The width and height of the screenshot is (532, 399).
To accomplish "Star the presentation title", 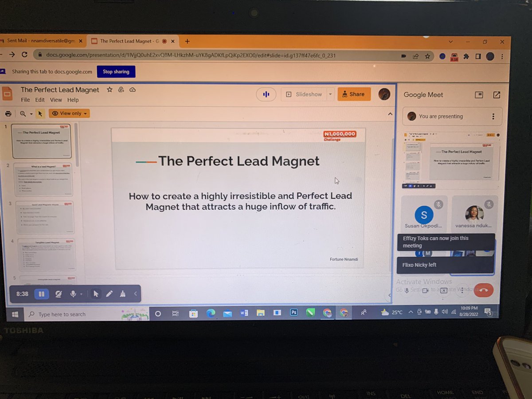I will coord(110,90).
